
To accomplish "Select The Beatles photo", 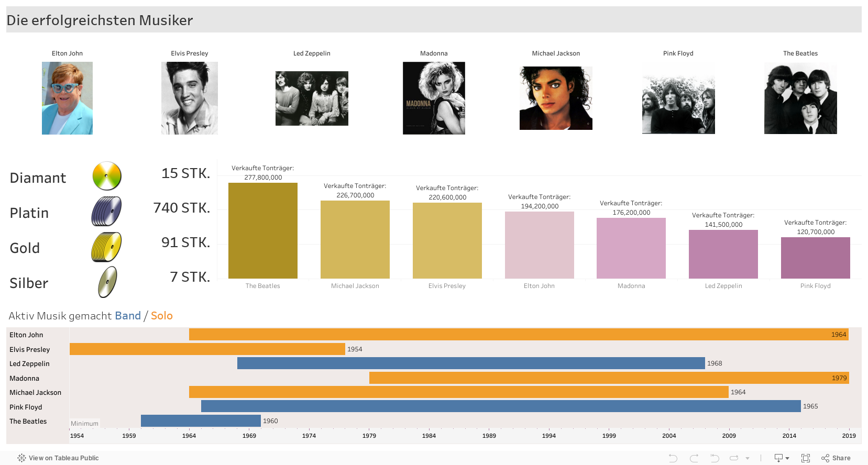I will 800,98.
